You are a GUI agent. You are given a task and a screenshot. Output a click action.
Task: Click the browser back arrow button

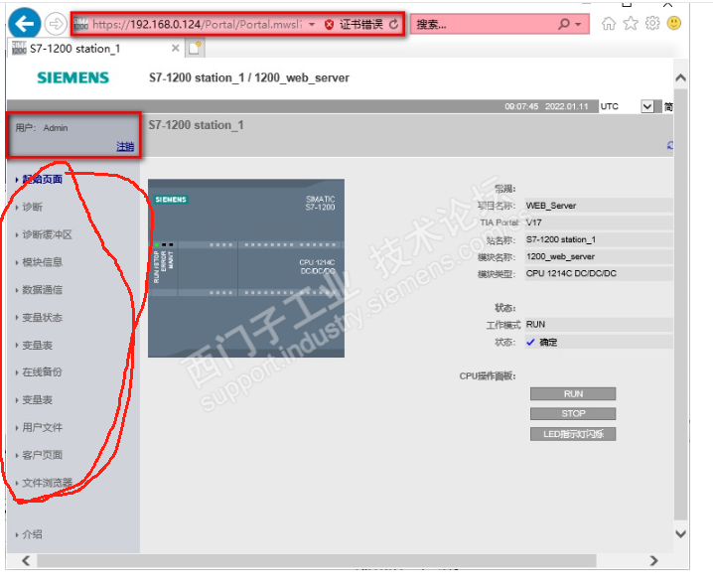24,23
